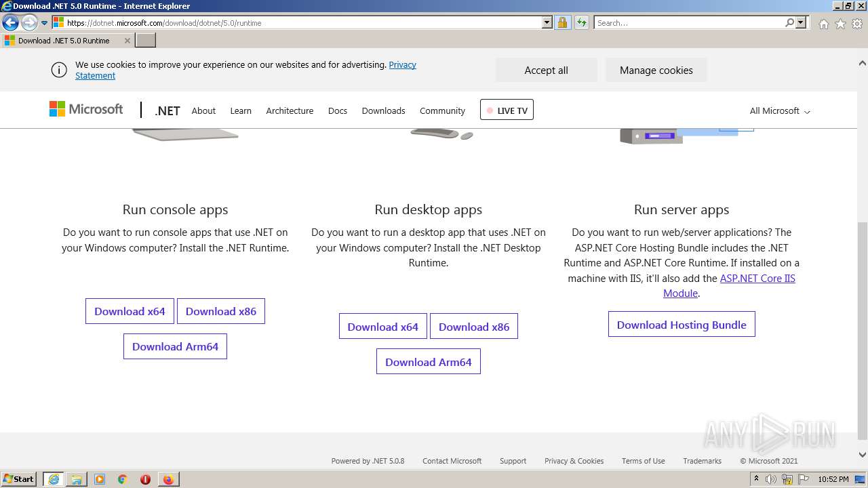
Task: Open the Favorites star icon
Action: pyautogui.click(x=840, y=24)
